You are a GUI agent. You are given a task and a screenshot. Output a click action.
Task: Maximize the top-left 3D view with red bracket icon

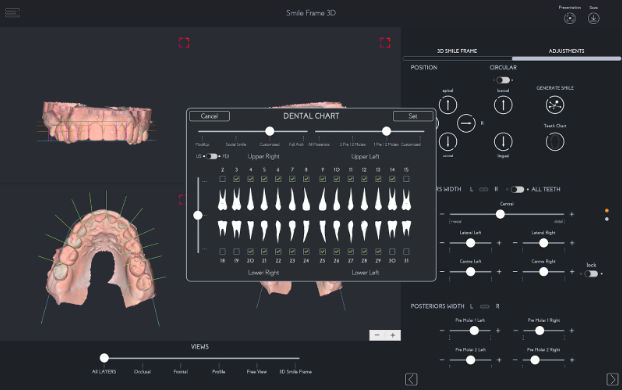(184, 43)
